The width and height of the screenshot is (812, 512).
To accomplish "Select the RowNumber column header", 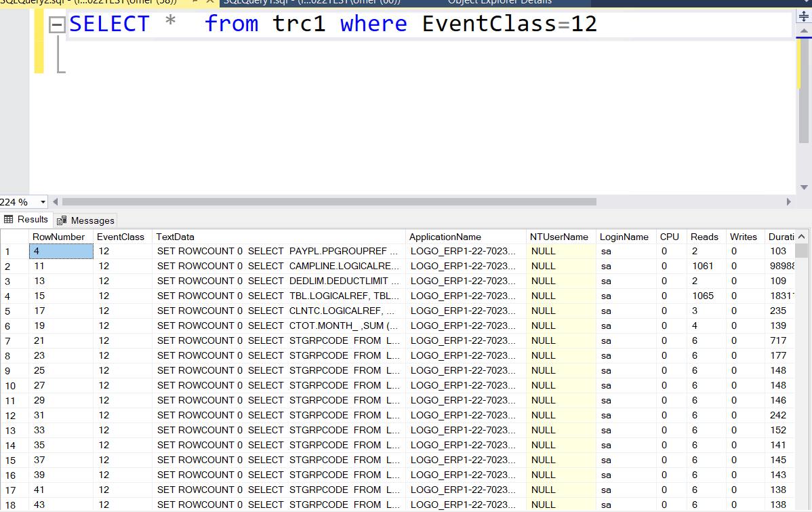I will (61, 237).
